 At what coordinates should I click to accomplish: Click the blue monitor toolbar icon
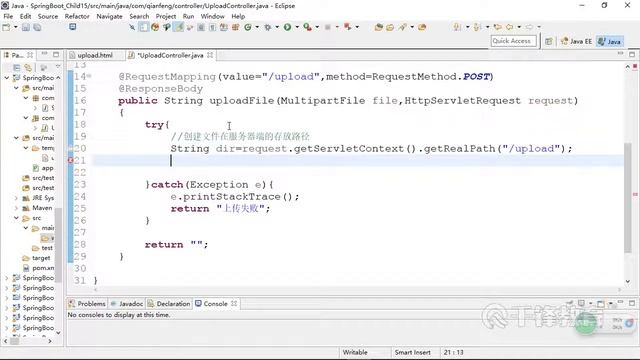pyautogui.click(x=73, y=27)
